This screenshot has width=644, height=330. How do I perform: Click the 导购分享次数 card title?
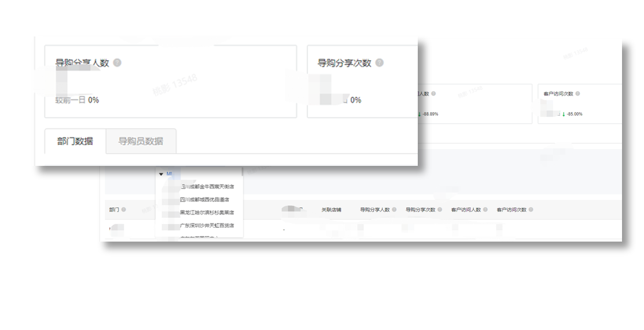(x=344, y=63)
